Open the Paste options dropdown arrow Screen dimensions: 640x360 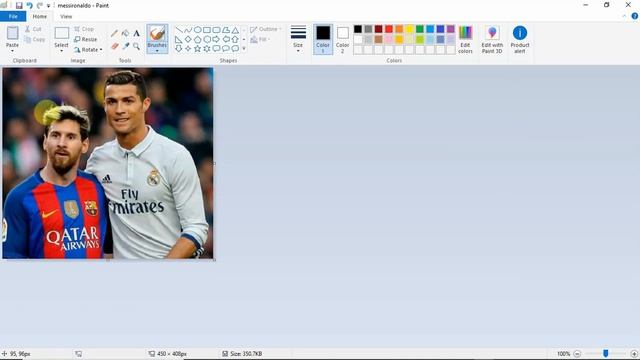point(12,51)
